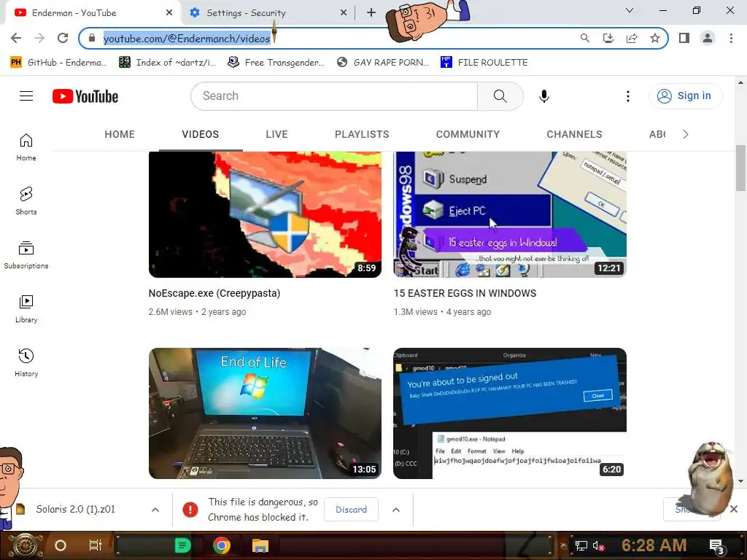Image resolution: width=747 pixels, height=560 pixels.
Task: Open YouTube hamburger guide menu
Action: tap(26, 96)
